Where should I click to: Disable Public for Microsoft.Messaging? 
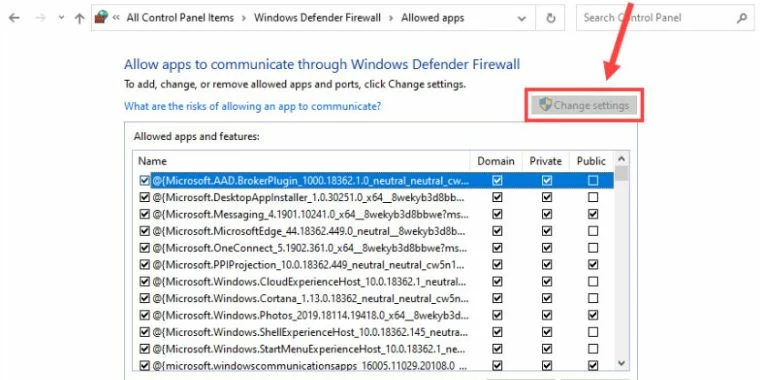pos(593,214)
